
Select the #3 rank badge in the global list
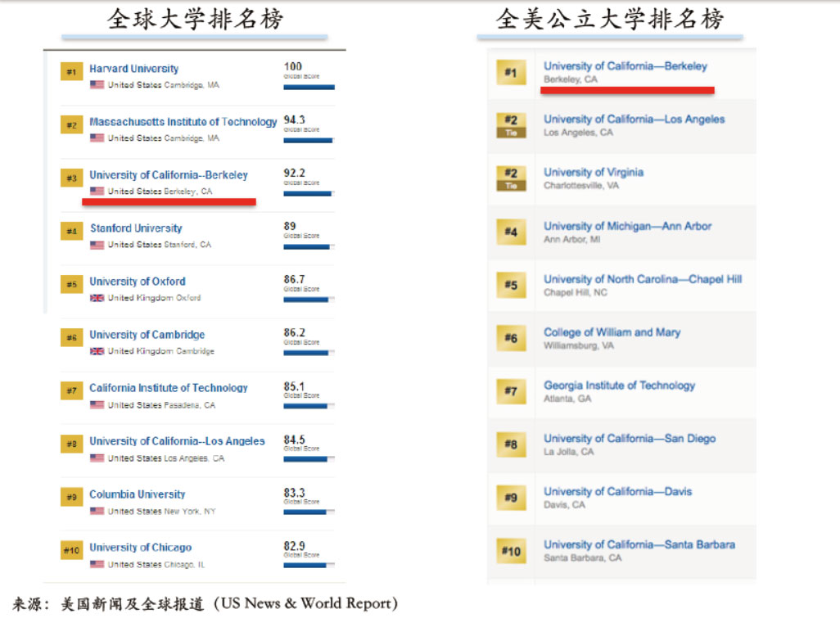tap(71, 178)
